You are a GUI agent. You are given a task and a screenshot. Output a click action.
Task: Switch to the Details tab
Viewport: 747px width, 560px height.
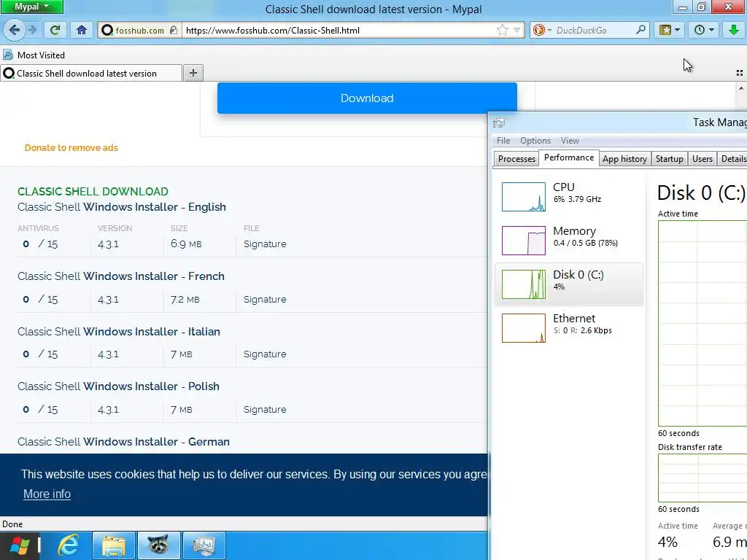[732, 159]
